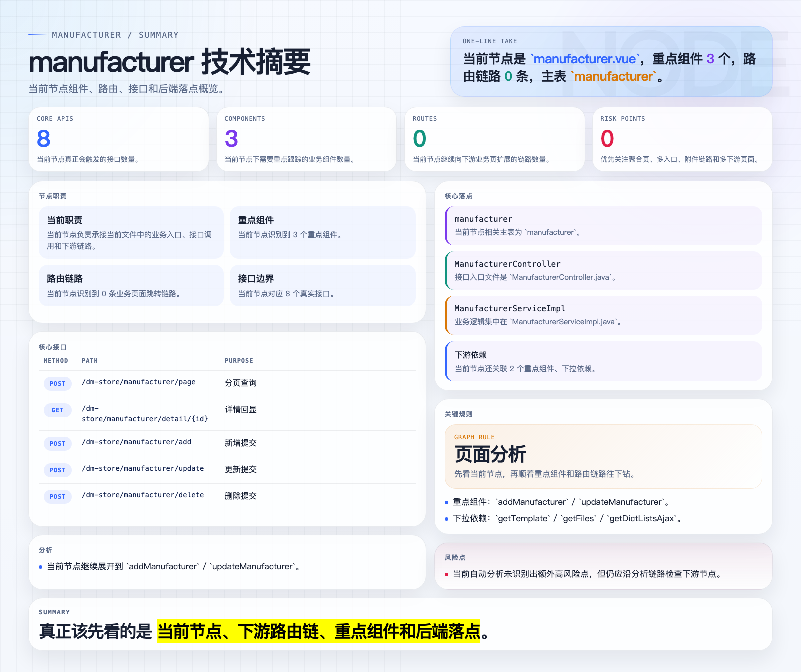Click the 更新提交 purpose cell
The image size is (801, 672).
click(x=241, y=469)
